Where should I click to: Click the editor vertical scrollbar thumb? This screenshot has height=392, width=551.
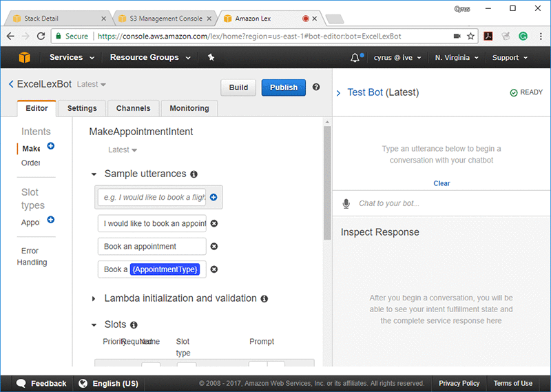pyautogui.click(x=327, y=183)
